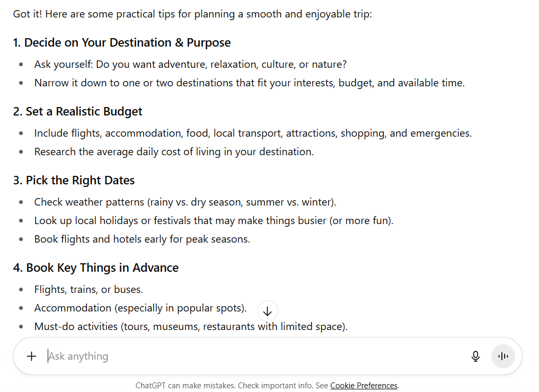This screenshot has width=539, height=392.
Task: Open voice mode with the waveform icon
Action: coord(503,357)
